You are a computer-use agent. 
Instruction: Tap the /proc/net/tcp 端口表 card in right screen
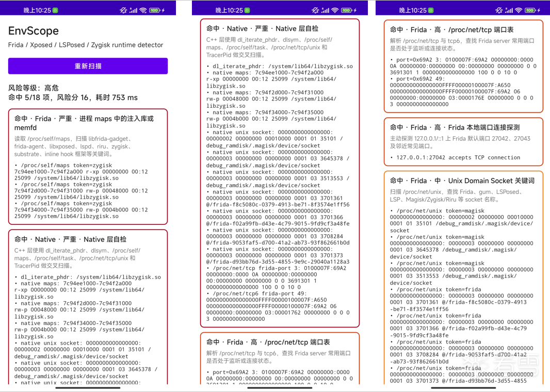pyautogui.click(x=463, y=66)
